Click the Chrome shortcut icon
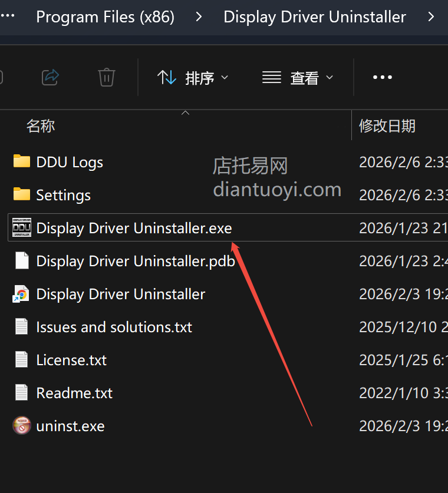The width and height of the screenshot is (448, 493). pos(21,294)
